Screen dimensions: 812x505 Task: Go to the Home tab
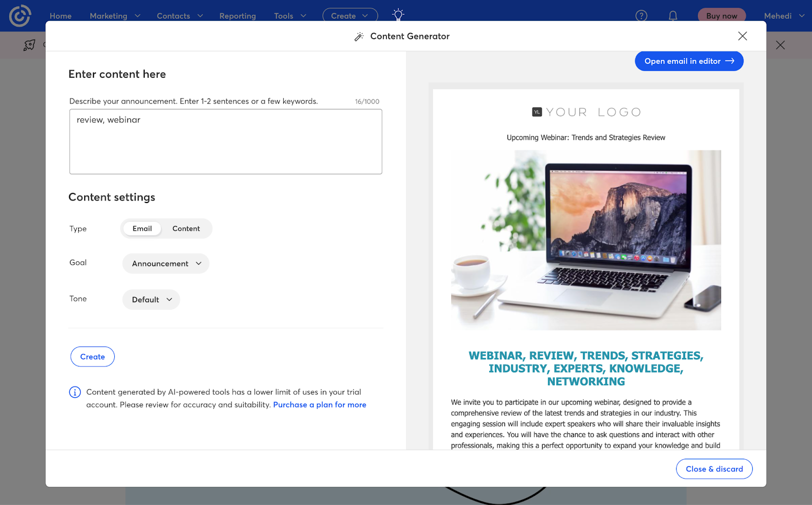(60, 16)
